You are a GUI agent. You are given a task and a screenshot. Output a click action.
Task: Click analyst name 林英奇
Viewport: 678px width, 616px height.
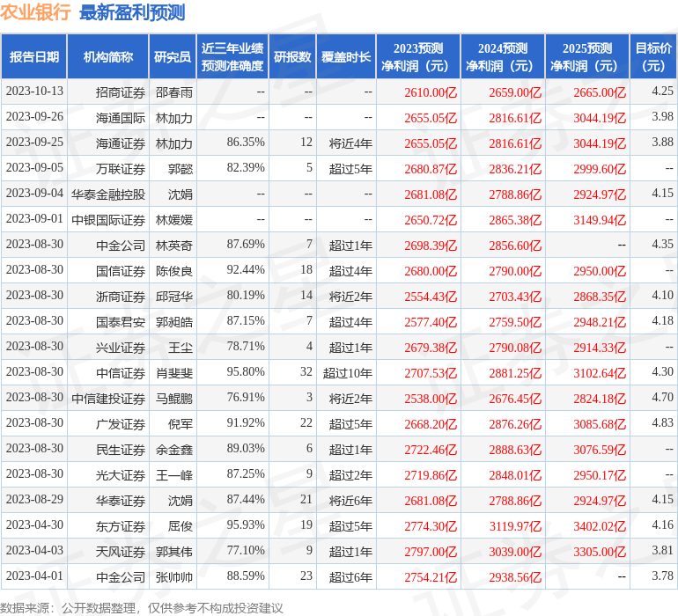pyautogui.click(x=173, y=246)
